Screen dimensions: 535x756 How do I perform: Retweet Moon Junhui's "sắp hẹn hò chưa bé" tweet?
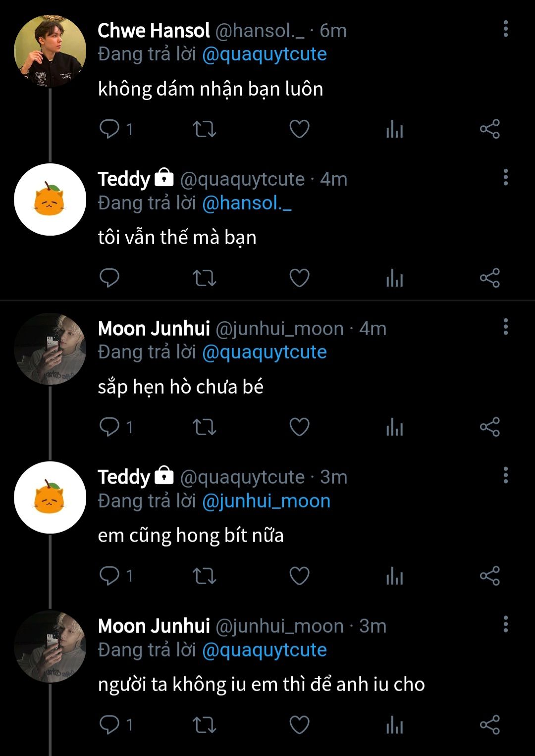pos(204,427)
